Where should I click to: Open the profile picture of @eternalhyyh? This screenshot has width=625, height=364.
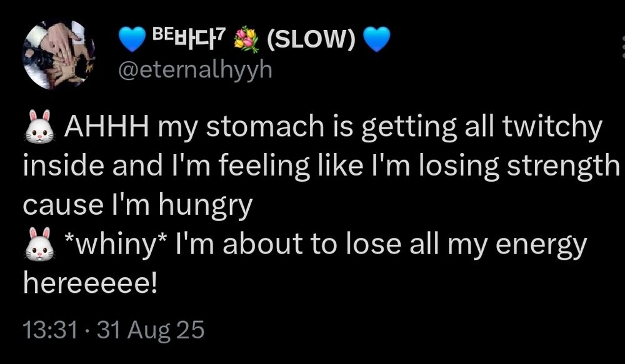(x=59, y=54)
